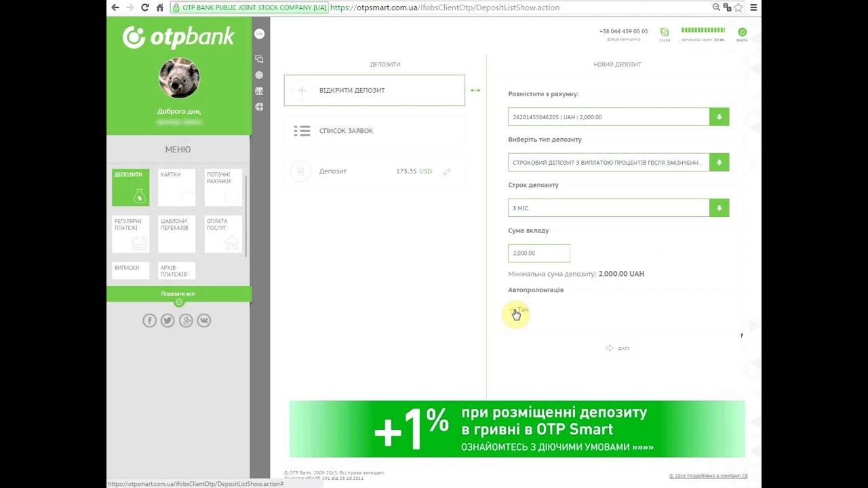This screenshot has width=868, height=488.
Task: Open the ВИПИСКИ menu tile
Action: tap(130, 270)
